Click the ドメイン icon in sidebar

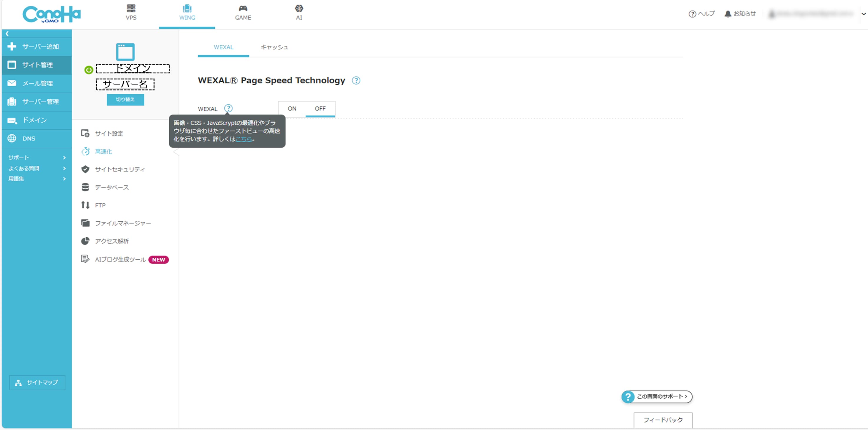[x=12, y=121]
